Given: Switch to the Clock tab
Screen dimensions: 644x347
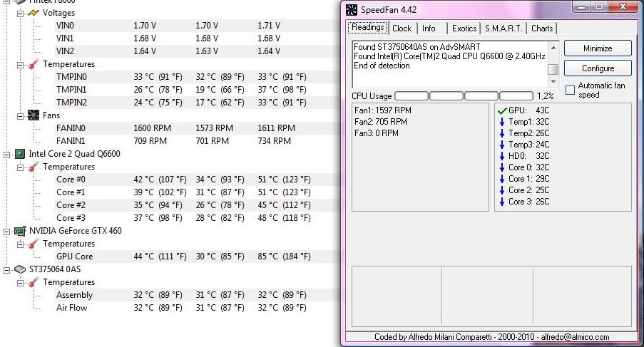Looking at the screenshot, I should (x=402, y=29).
